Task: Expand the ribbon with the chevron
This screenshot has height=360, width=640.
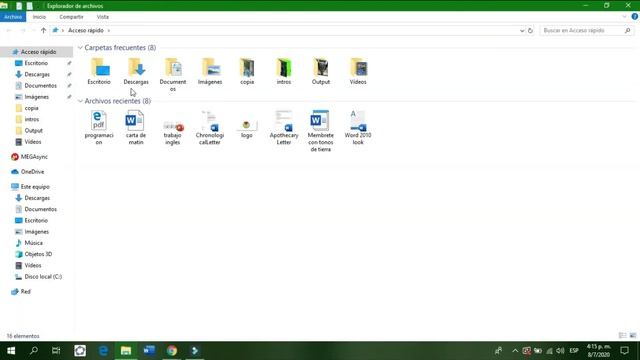Action: click(624, 17)
